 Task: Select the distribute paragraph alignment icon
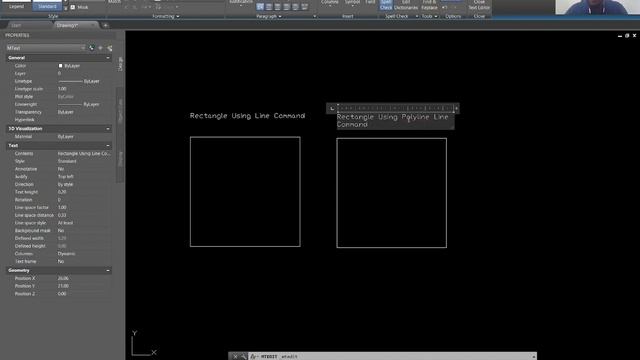point(295,7)
